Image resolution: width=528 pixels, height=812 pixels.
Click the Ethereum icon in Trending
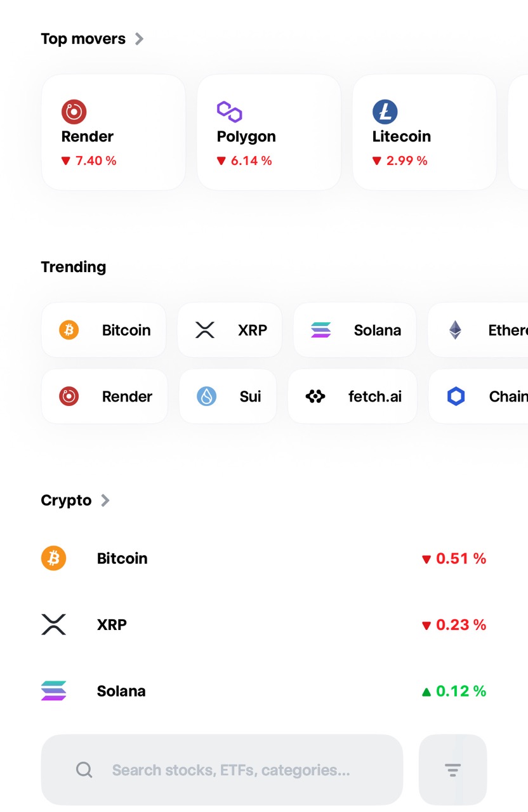pos(455,330)
